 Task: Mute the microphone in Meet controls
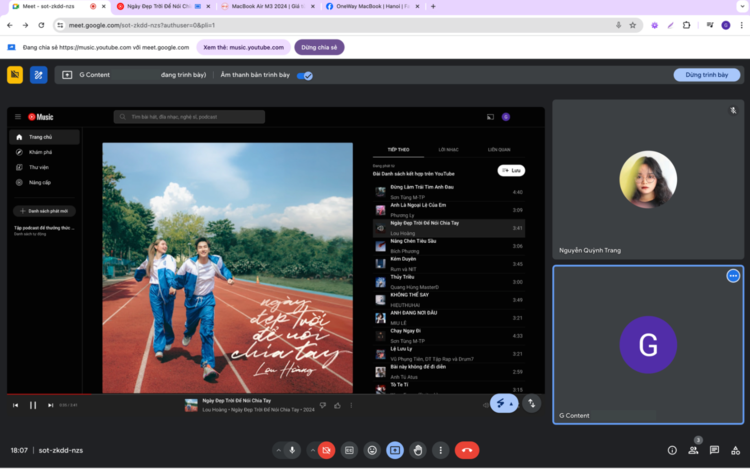(292, 450)
